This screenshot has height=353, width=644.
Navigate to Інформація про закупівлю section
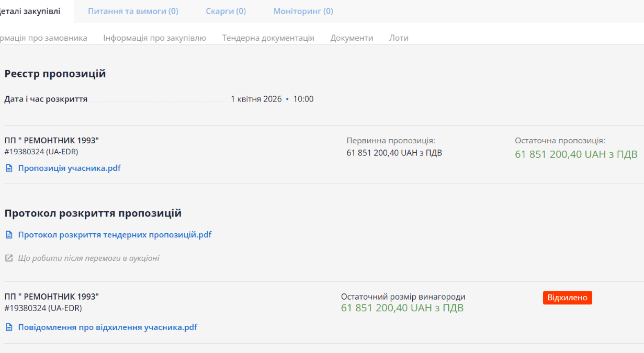(154, 38)
